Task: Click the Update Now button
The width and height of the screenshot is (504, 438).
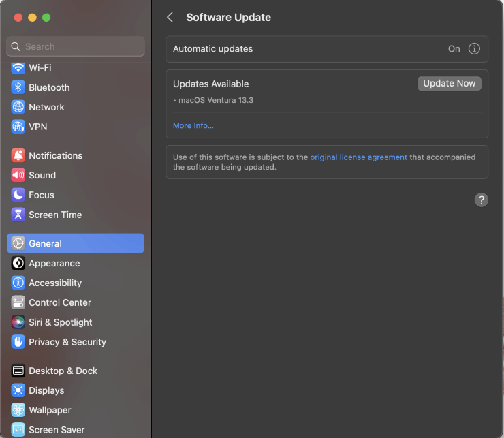Action: point(449,83)
